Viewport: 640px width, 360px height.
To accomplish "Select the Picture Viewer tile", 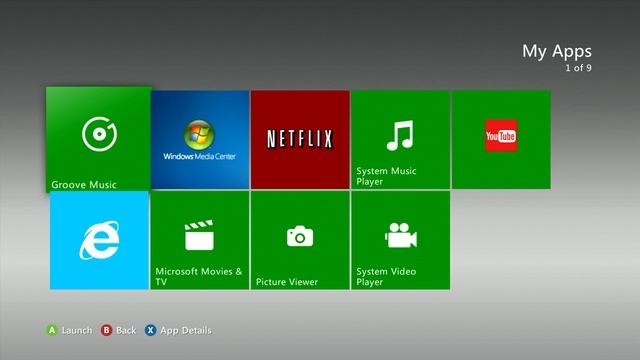I will coord(300,240).
